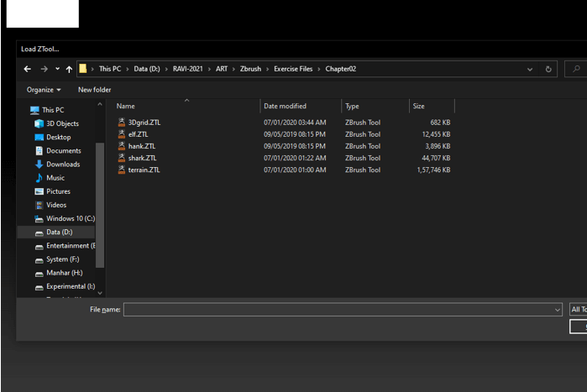Focus the File name input field
The width and height of the screenshot is (587, 392).
coord(343,310)
